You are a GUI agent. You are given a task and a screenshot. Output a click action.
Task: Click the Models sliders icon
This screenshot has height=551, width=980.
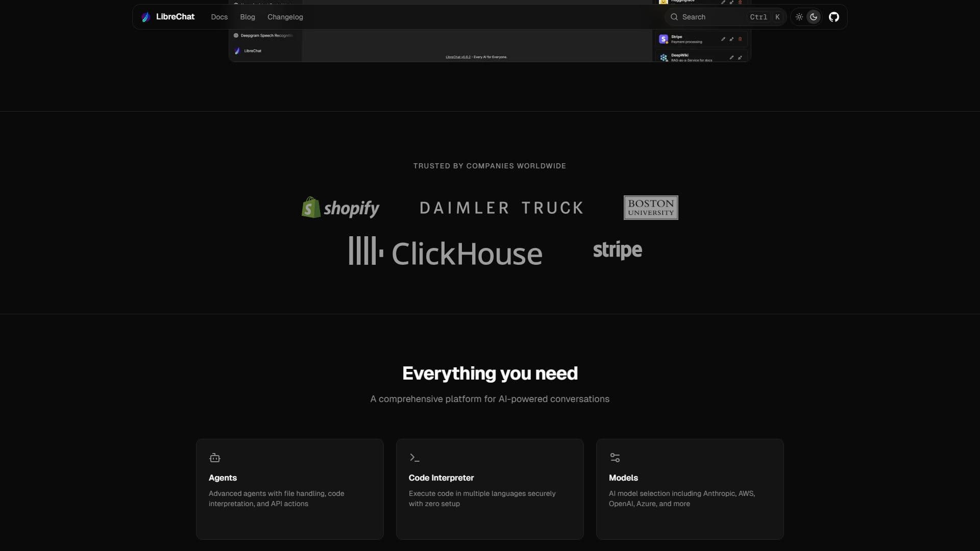point(615,458)
